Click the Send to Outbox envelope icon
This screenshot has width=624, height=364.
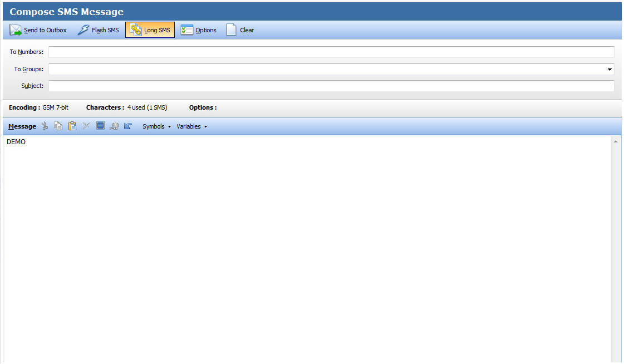(16, 29)
